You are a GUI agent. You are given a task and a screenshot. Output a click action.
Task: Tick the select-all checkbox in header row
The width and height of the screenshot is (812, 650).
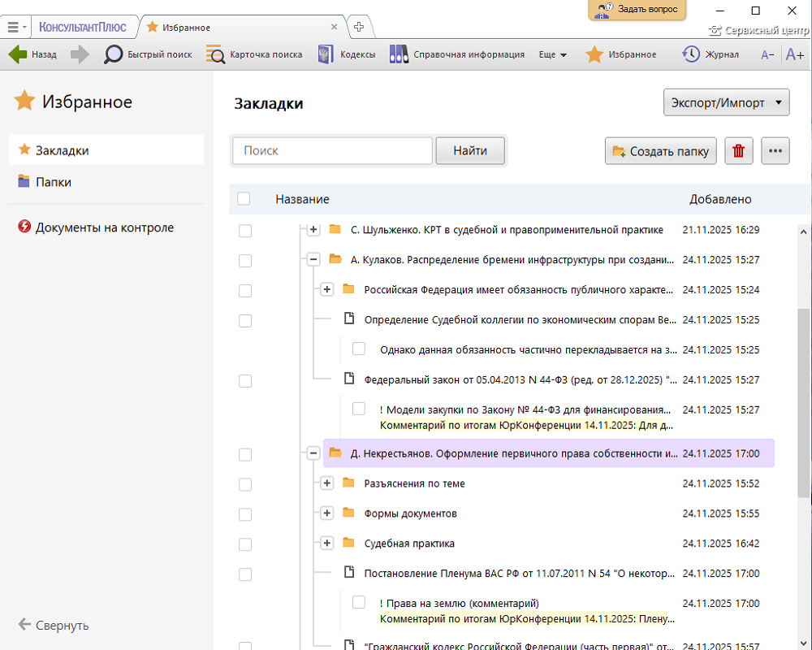tap(244, 199)
